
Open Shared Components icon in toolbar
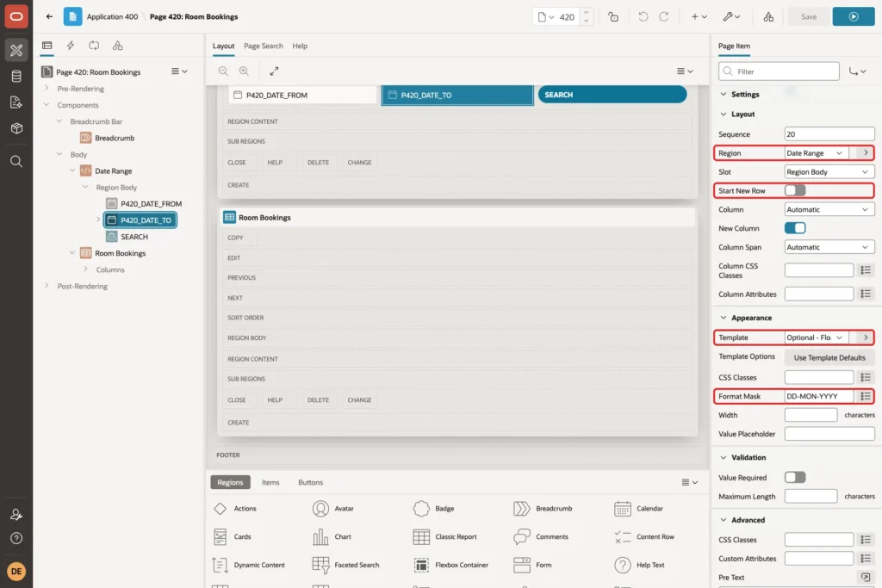pos(768,17)
